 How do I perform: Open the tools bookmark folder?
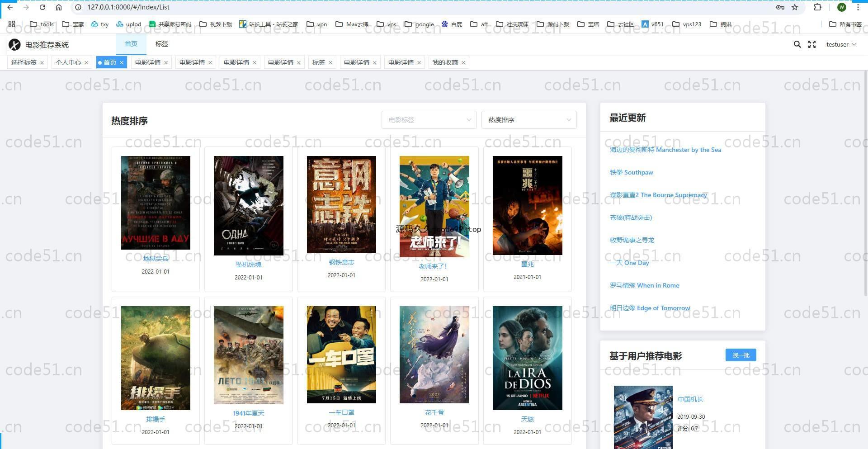click(x=42, y=24)
